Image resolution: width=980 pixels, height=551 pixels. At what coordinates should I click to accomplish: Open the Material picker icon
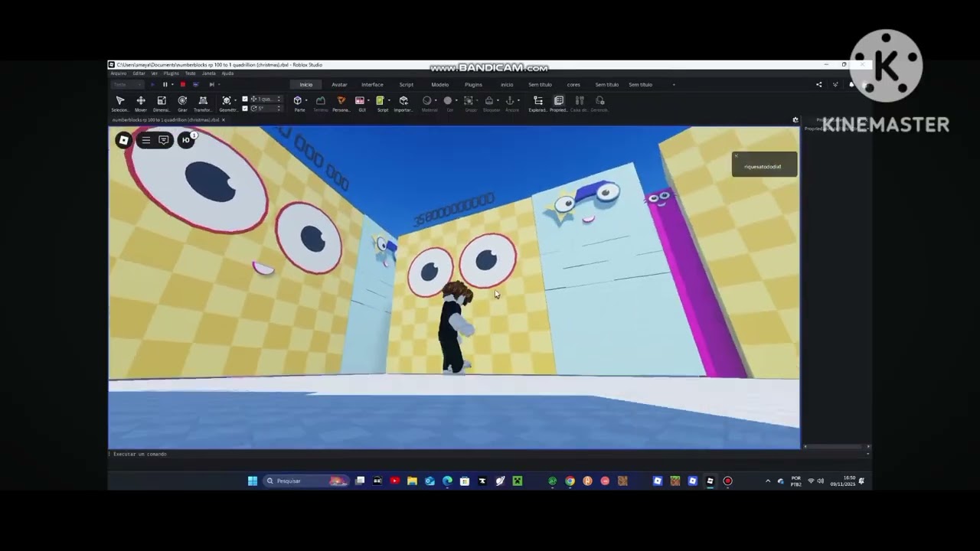coord(427,100)
